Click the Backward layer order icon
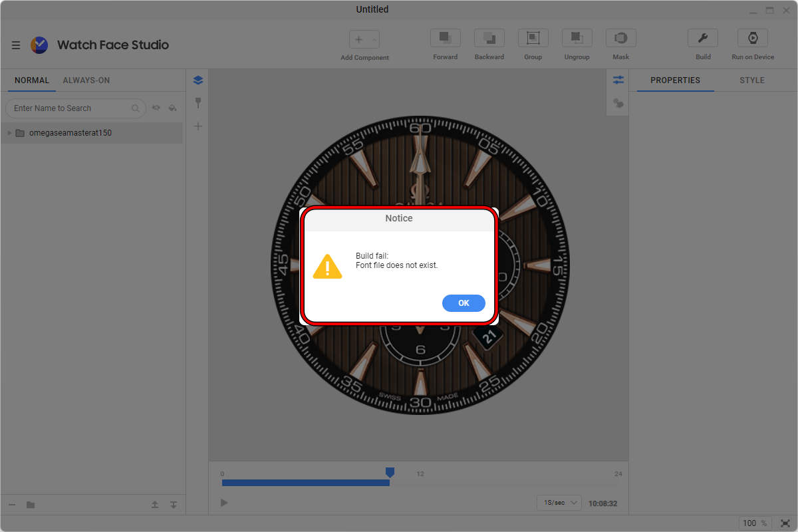Image resolution: width=798 pixels, height=532 pixels. (x=489, y=38)
